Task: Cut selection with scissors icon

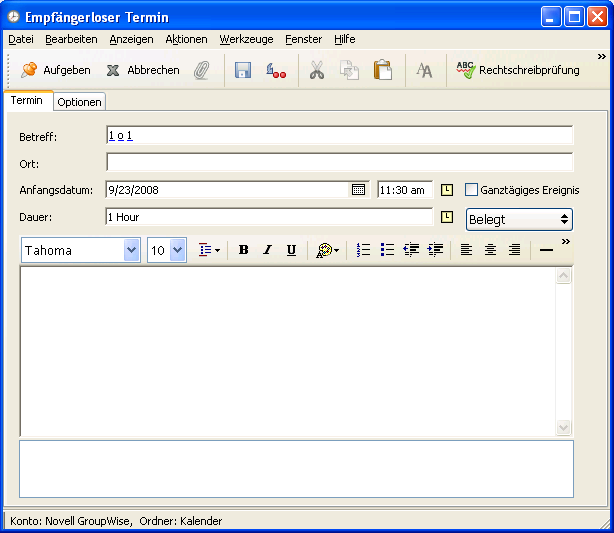Action: click(317, 70)
